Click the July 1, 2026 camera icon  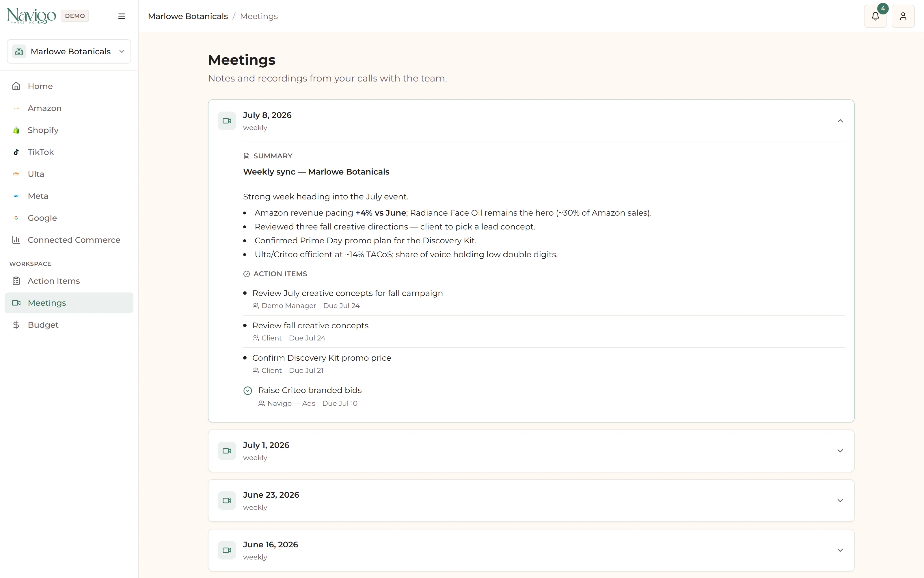pos(227,451)
